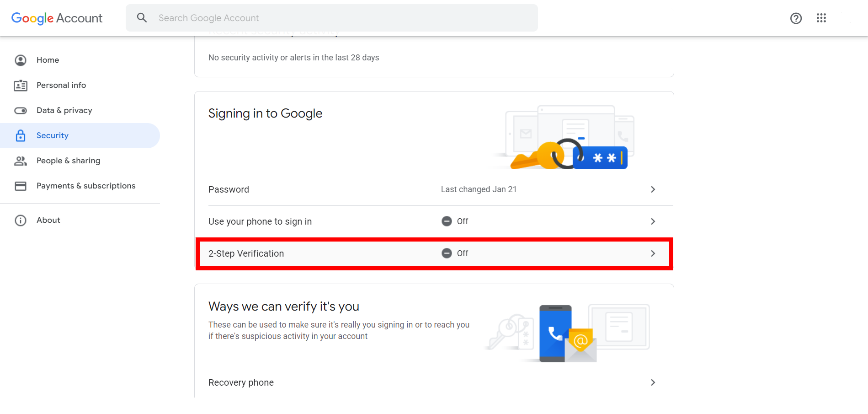Open Use your phone to sign in
This screenshot has width=868, height=414.
434,221
